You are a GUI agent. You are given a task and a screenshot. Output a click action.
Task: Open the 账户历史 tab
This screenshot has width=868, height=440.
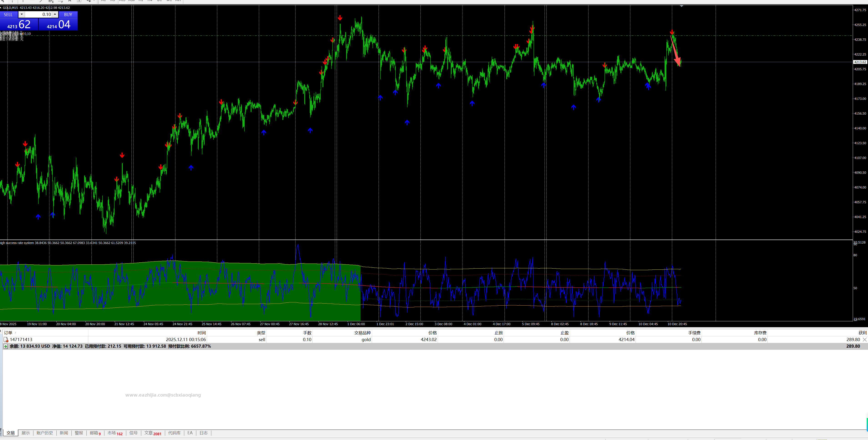click(x=45, y=433)
